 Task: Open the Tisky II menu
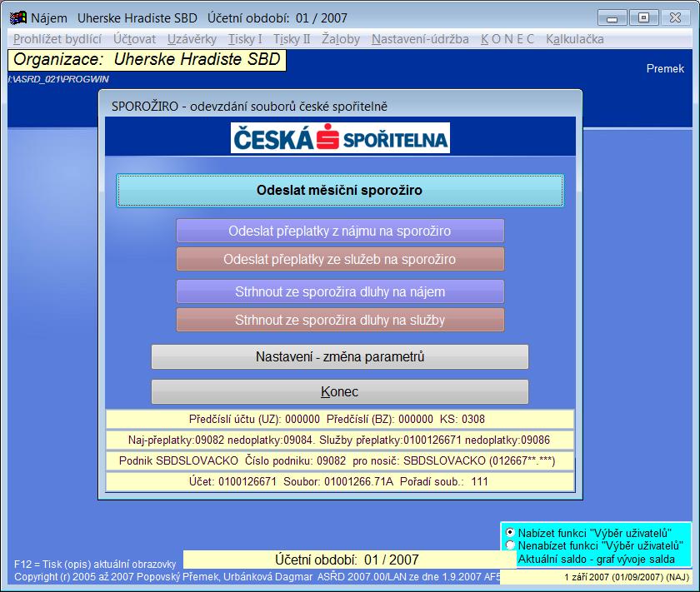point(292,39)
